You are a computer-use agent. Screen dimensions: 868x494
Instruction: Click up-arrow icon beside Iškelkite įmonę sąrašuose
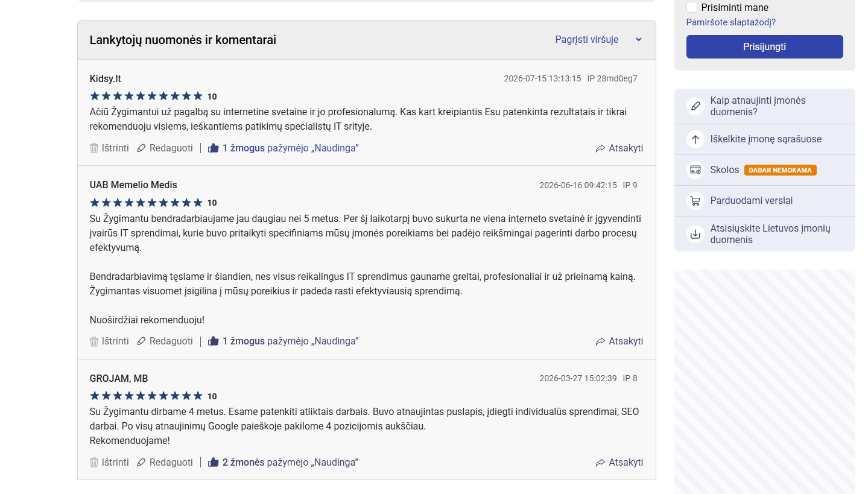(695, 139)
